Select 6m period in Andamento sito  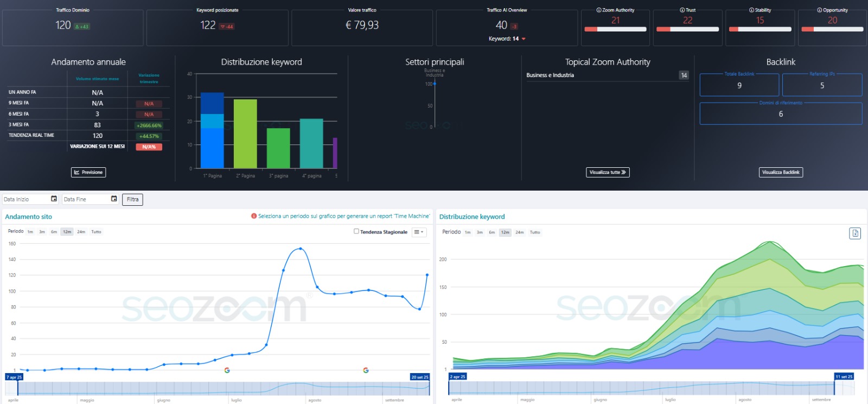click(x=54, y=232)
